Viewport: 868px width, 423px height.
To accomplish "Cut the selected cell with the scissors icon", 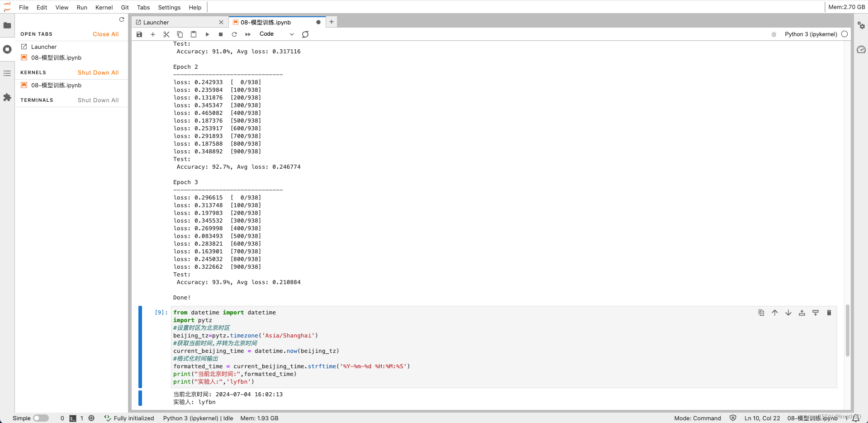I will [166, 34].
